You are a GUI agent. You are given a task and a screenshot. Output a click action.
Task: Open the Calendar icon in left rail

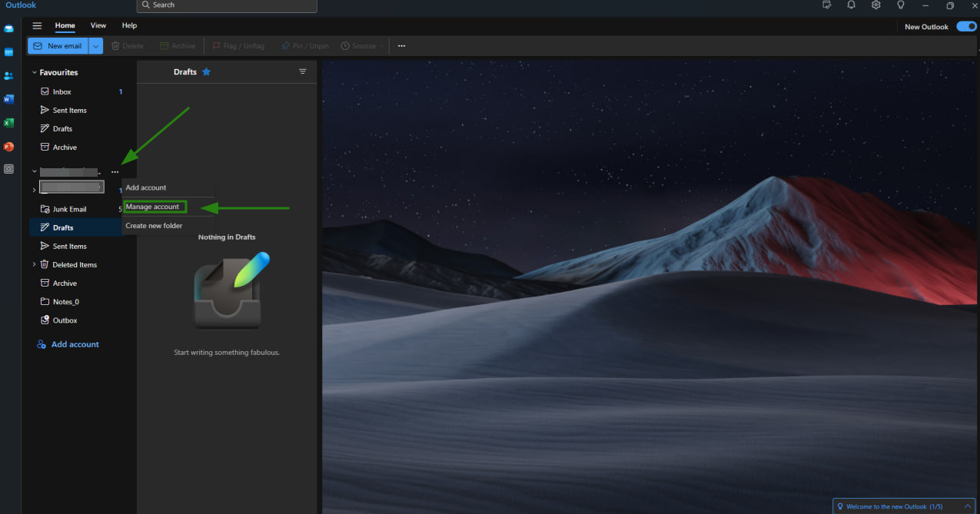pos(8,52)
